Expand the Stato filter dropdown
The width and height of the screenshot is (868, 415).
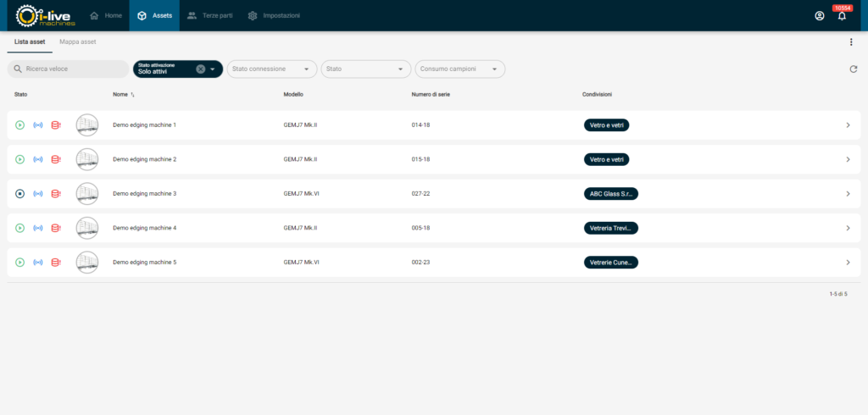[365, 69]
